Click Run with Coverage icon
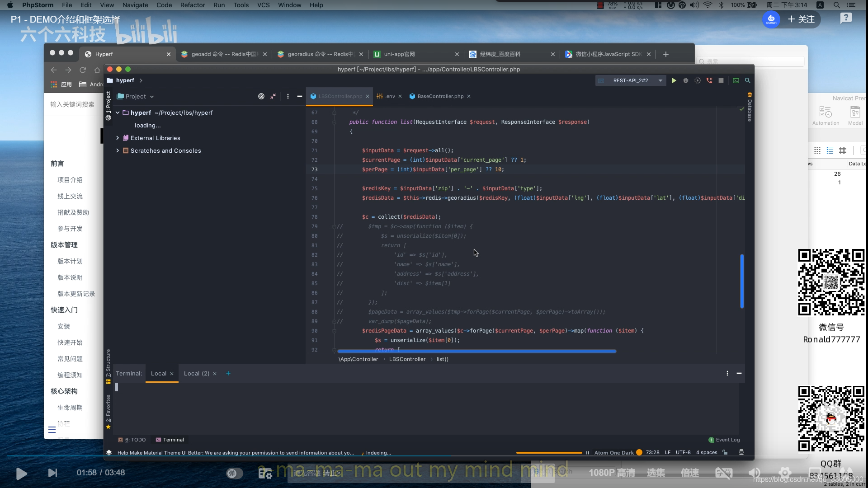The image size is (868, 488). 698,80
